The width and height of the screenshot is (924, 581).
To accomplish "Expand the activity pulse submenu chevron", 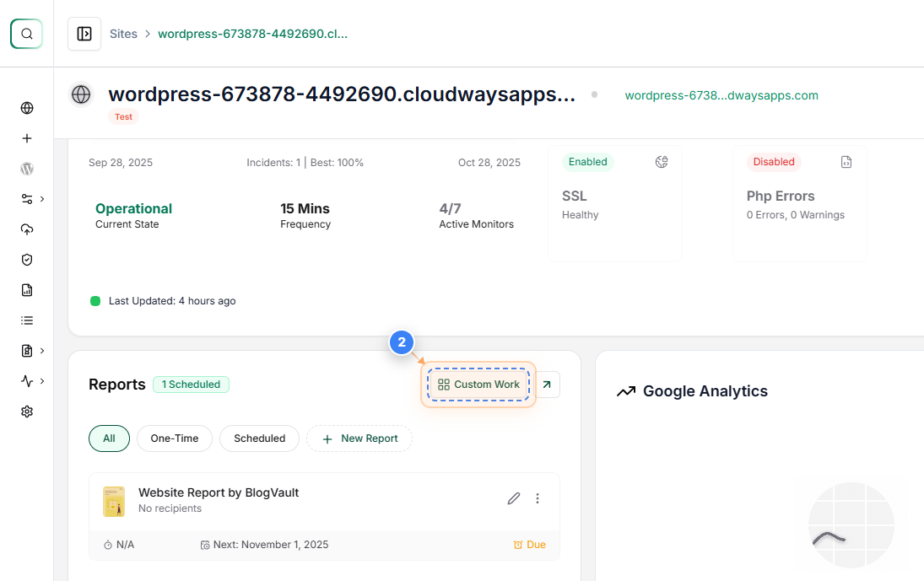I will click(42, 381).
